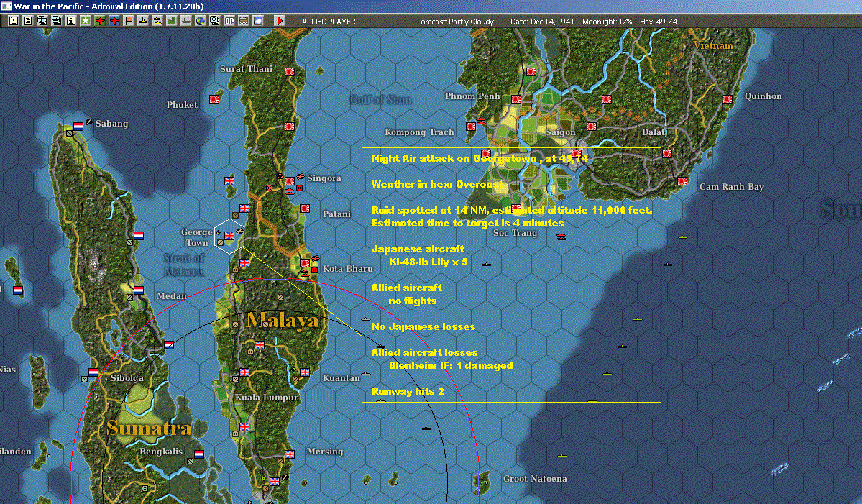The width and height of the screenshot is (862, 504).
Task: Click the OP toolbar icon
Action: (229, 21)
